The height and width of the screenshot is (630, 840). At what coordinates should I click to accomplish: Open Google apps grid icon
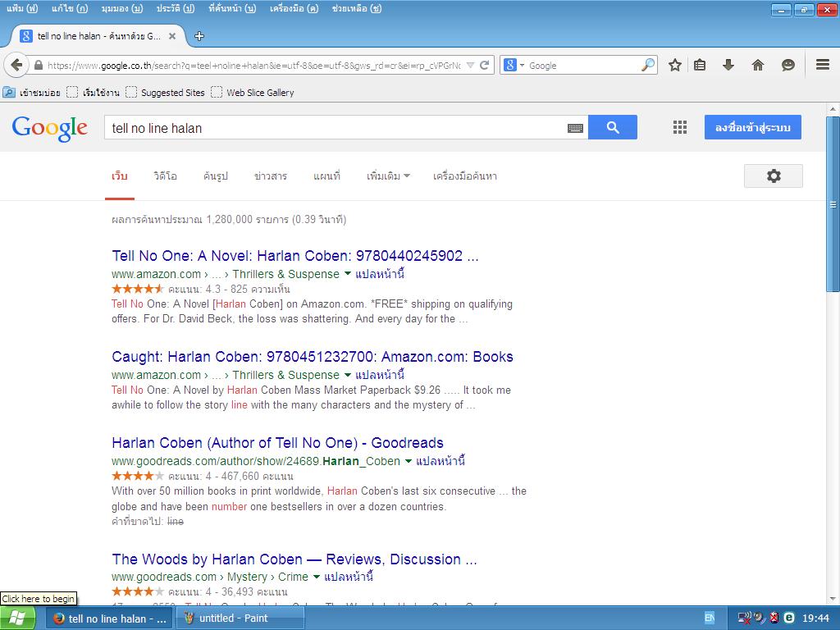click(x=680, y=127)
